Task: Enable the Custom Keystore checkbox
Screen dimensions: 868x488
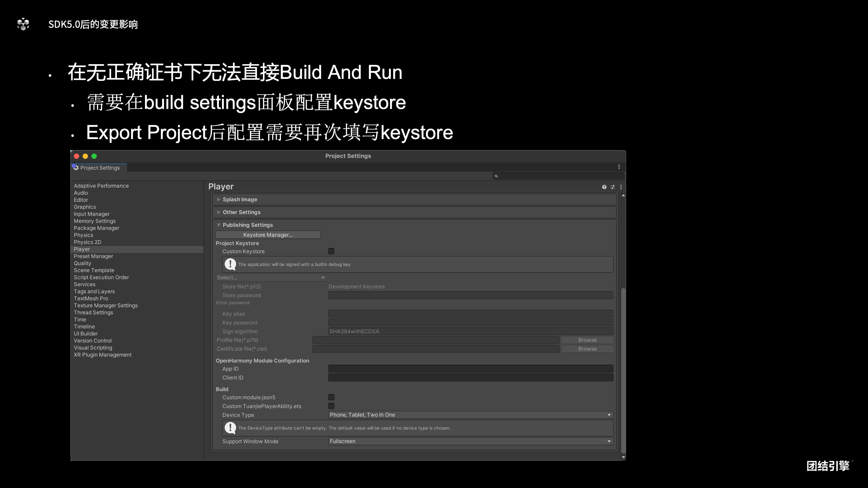Action: [x=331, y=251]
